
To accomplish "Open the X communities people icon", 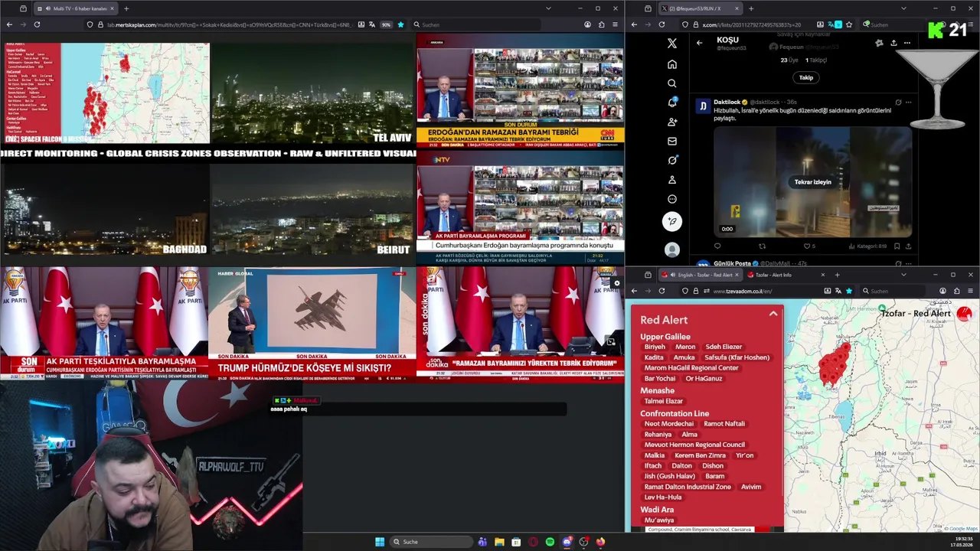I will pyautogui.click(x=671, y=122).
